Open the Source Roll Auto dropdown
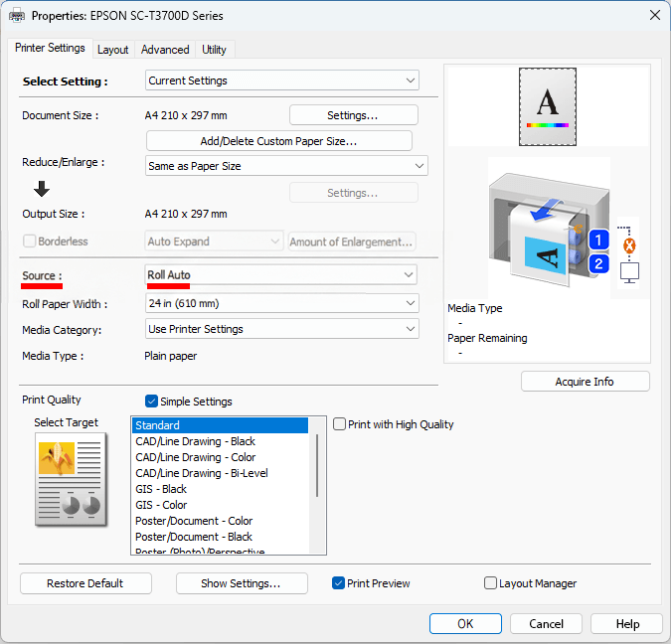The height and width of the screenshot is (644, 671). click(280, 274)
